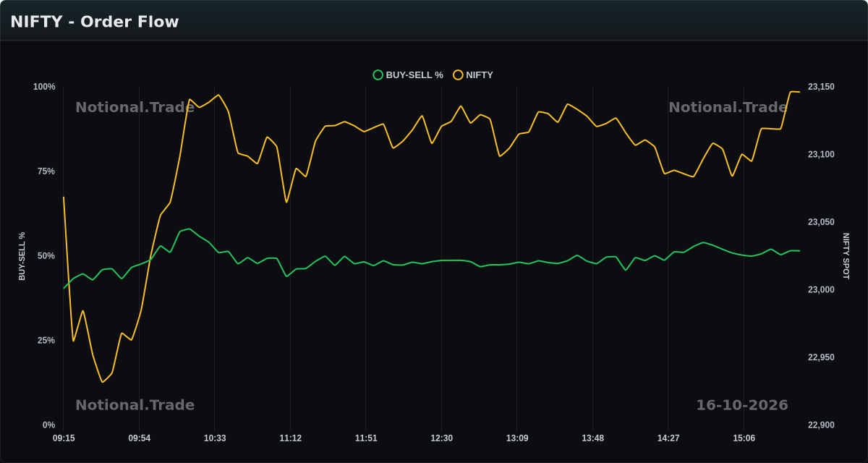Click the 16-10-2026 date label

pos(742,405)
